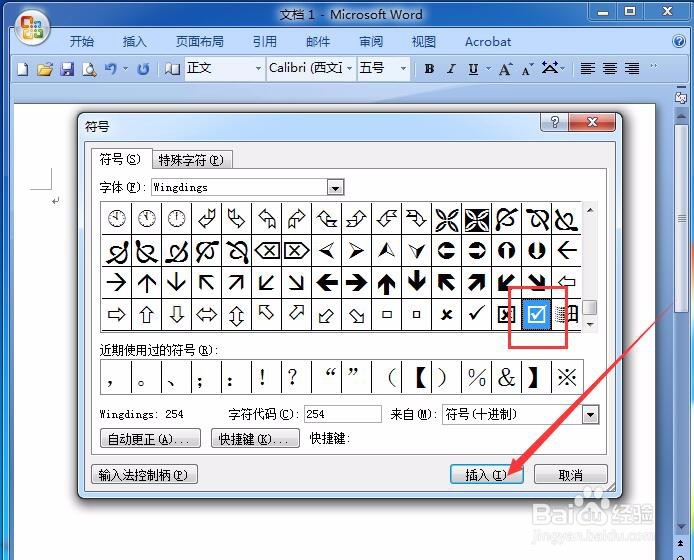Click the 输入法控制柄 button
The width and height of the screenshot is (694, 560).
coord(144,475)
